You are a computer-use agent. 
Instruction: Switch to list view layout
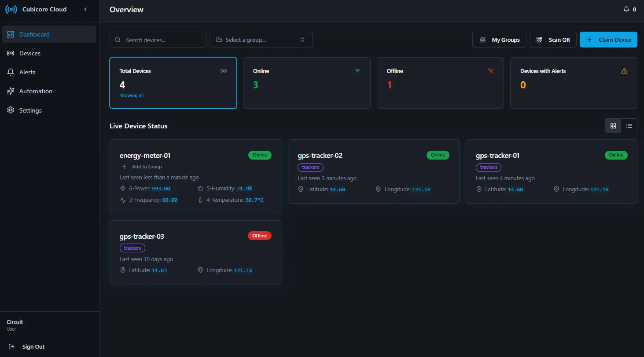(629, 126)
